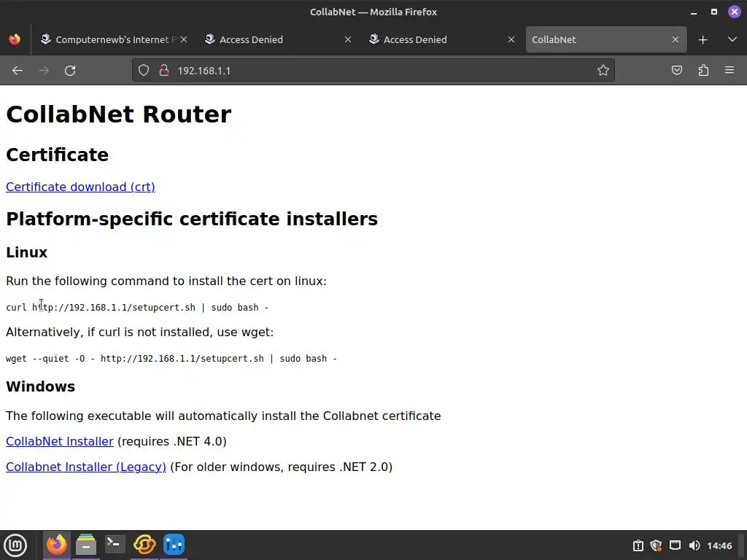Open the Firefox View pinned icon

(x=15, y=39)
